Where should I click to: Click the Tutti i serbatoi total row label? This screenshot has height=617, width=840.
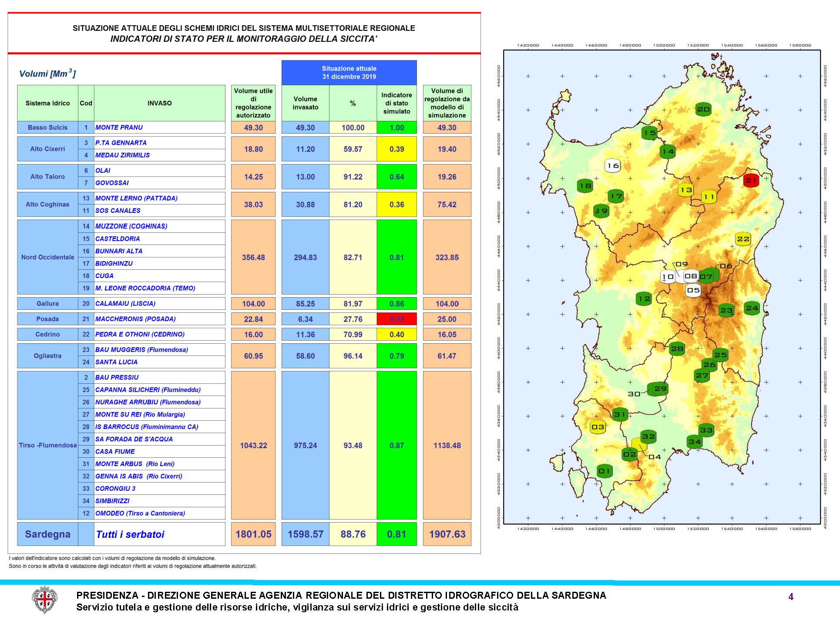130,534
